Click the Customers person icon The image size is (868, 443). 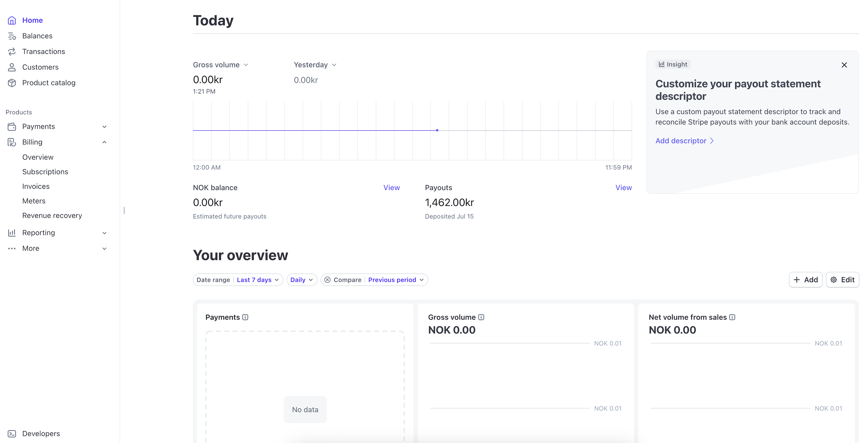tap(12, 67)
